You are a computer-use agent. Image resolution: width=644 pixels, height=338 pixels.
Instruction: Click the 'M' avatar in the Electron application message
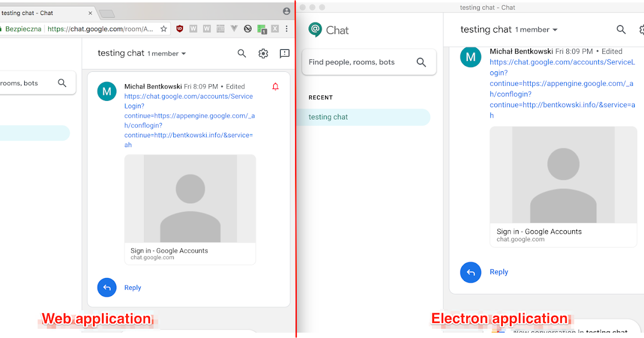tap(471, 57)
